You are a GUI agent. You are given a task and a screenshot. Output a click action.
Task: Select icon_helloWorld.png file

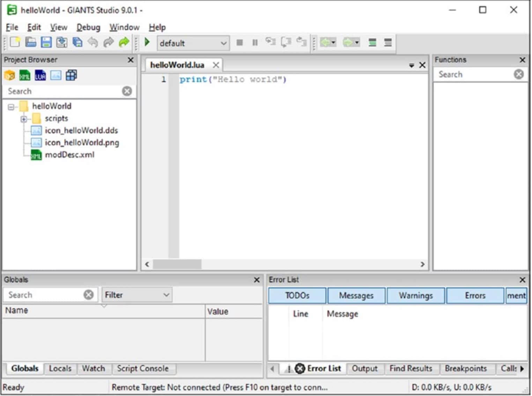pyautogui.click(x=82, y=143)
